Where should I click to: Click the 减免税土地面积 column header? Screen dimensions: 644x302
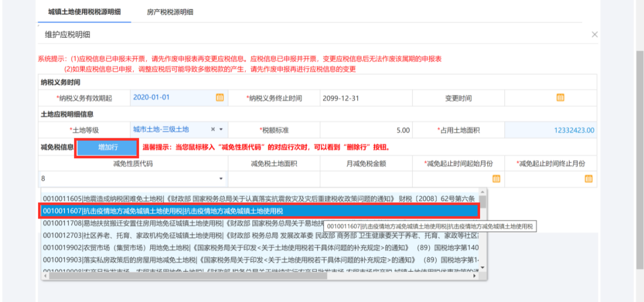click(274, 164)
